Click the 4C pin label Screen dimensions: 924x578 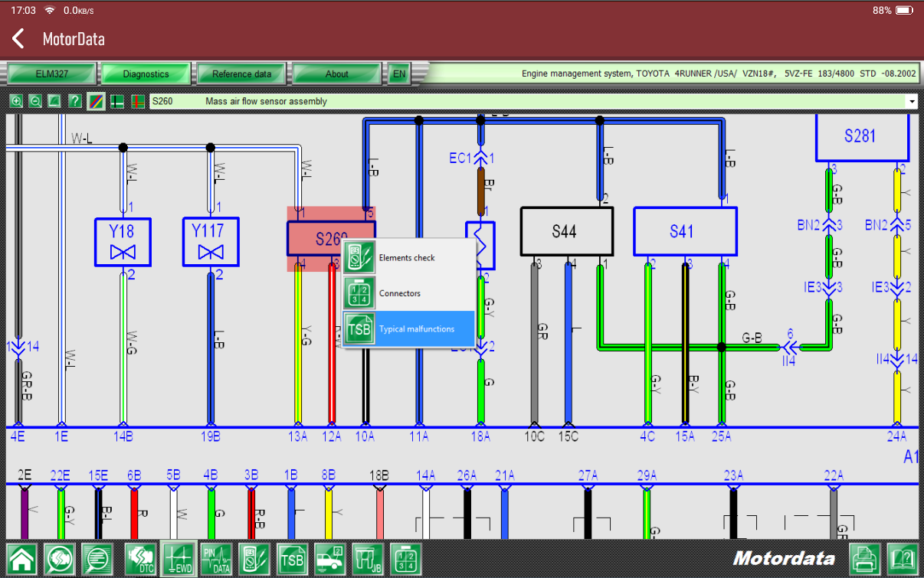coord(648,436)
